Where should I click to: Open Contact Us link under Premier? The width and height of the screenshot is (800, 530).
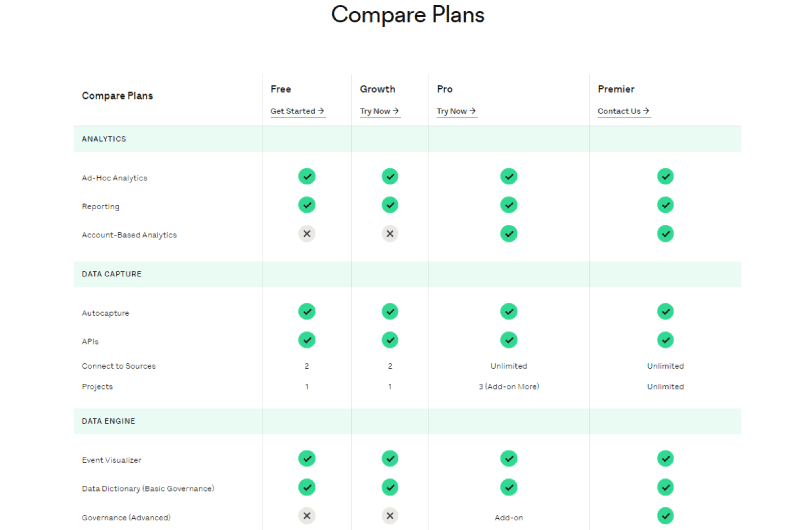pyautogui.click(x=623, y=111)
